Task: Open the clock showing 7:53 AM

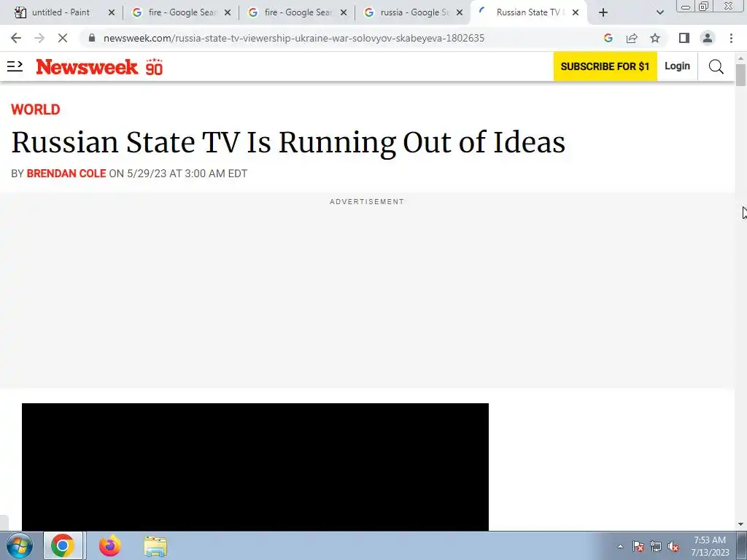Action: tap(710, 546)
